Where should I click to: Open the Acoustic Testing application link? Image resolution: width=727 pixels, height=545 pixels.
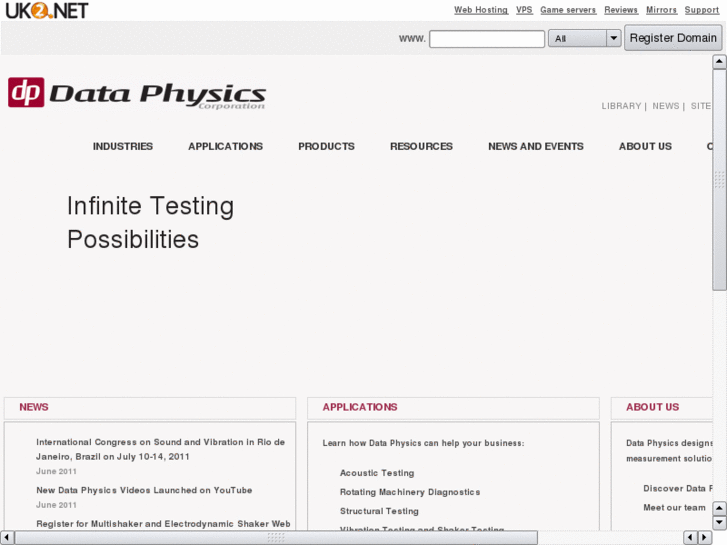[x=377, y=473]
